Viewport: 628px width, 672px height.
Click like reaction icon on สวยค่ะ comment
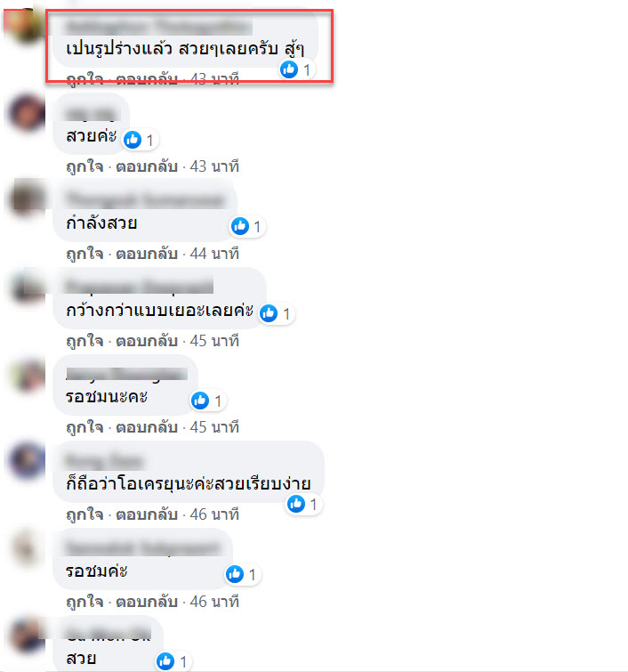point(133,140)
